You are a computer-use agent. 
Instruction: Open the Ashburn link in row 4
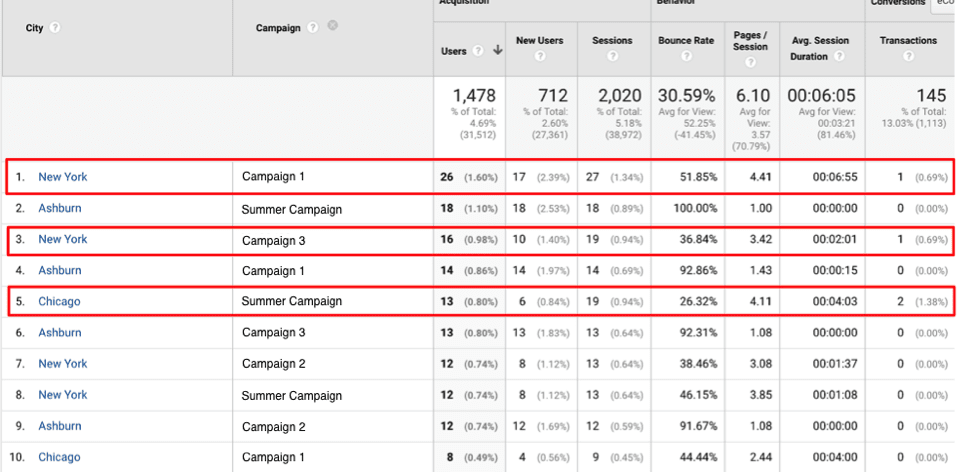(60, 270)
